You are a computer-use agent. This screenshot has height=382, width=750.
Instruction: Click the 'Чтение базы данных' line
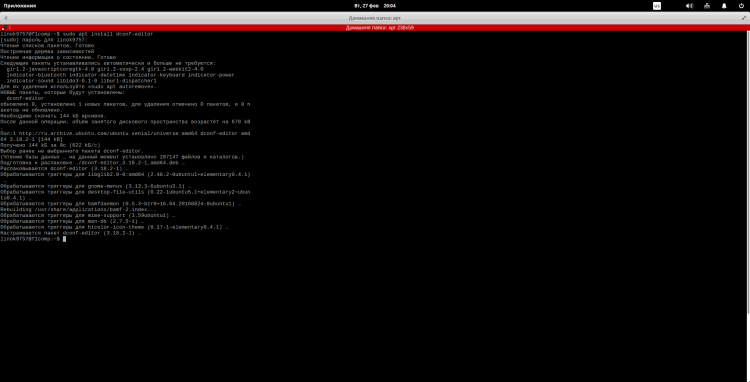pos(122,157)
